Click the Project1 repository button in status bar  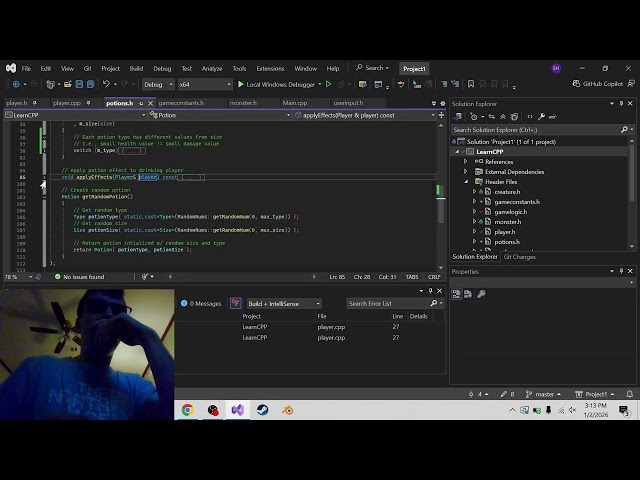595,394
